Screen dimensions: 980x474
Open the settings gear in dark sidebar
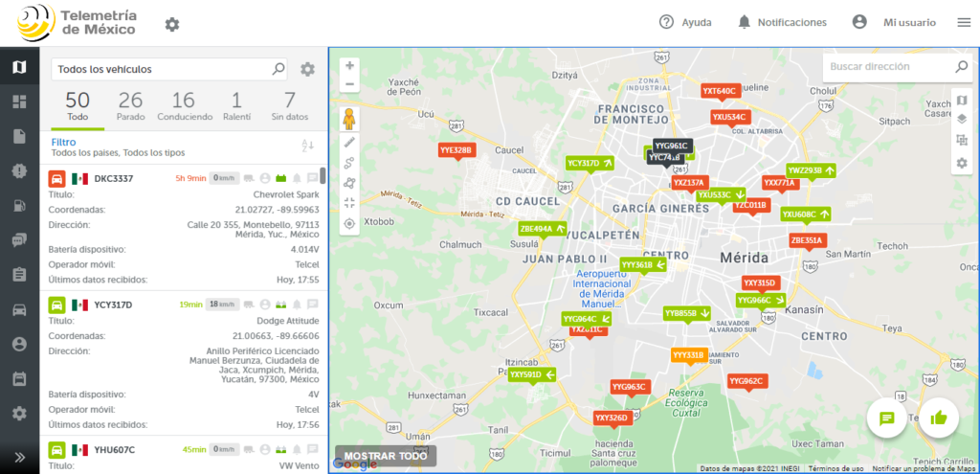(x=19, y=414)
